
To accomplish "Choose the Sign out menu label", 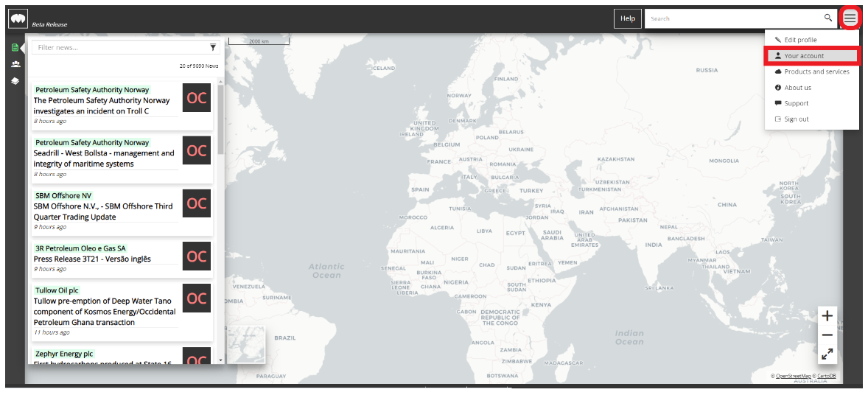I will coord(796,119).
